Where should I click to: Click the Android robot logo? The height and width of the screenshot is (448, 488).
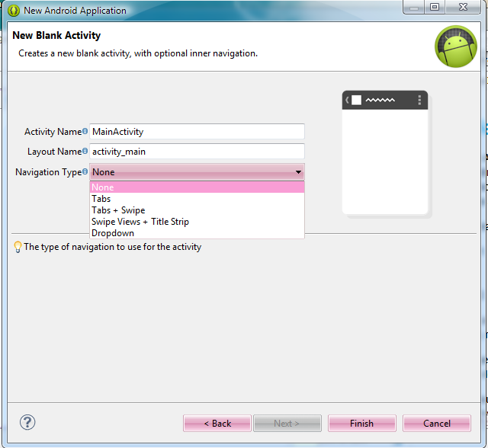[x=456, y=46]
